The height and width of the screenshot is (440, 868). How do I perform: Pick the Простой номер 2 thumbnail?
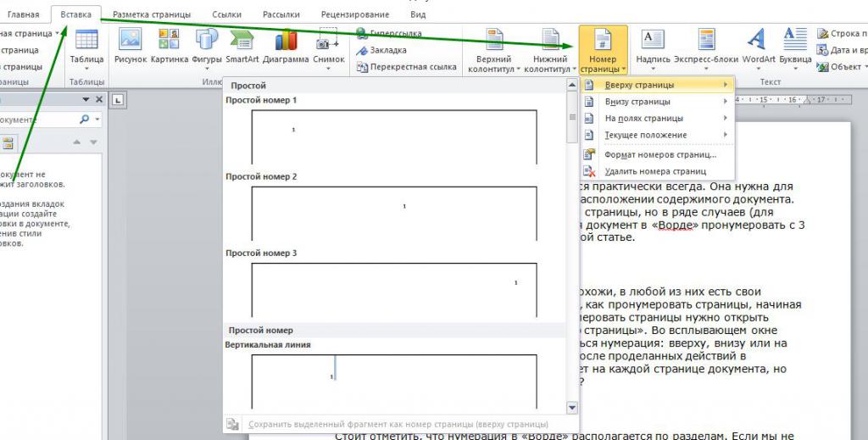(394, 213)
